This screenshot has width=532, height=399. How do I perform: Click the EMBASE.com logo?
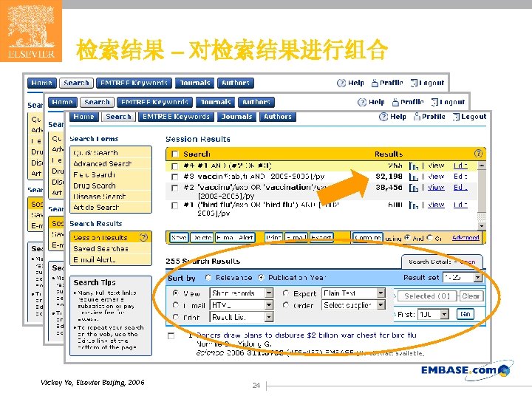click(465, 370)
